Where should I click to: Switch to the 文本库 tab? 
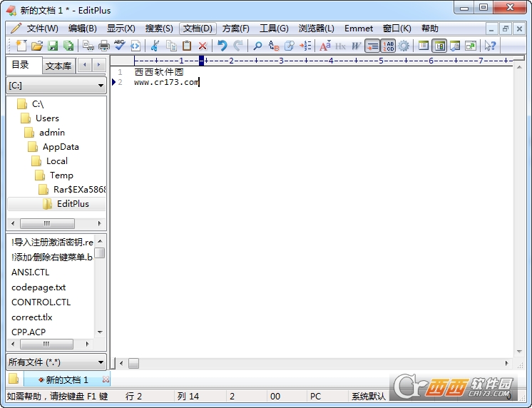[x=58, y=66]
